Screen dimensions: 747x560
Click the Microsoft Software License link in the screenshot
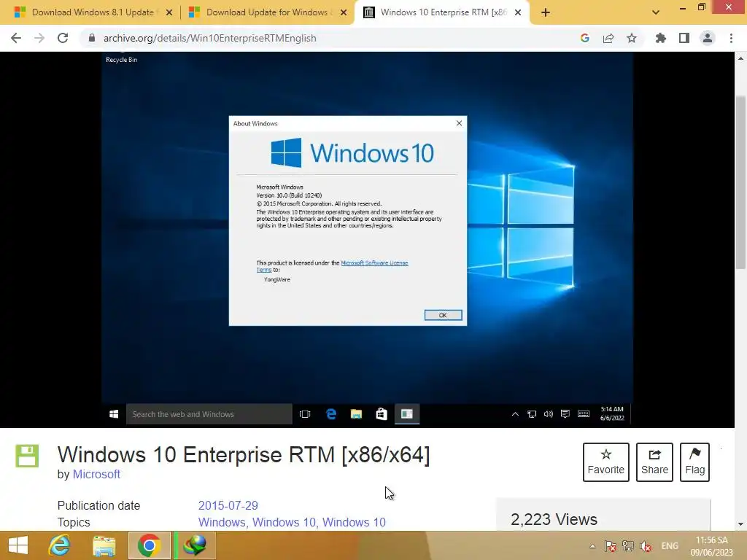tap(374, 262)
